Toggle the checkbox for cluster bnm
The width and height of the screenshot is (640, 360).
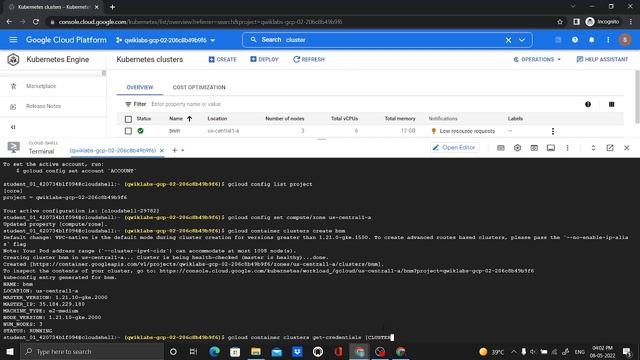point(128,131)
